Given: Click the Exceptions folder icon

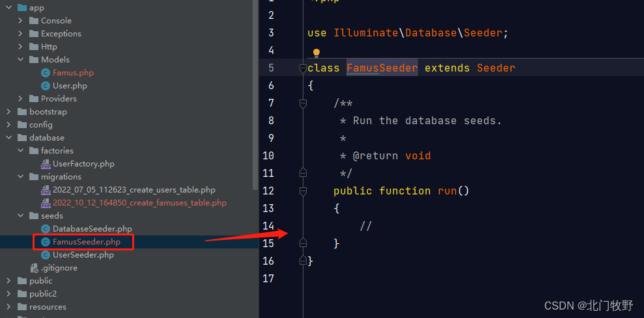Looking at the screenshot, I should (x=34, y=34).
